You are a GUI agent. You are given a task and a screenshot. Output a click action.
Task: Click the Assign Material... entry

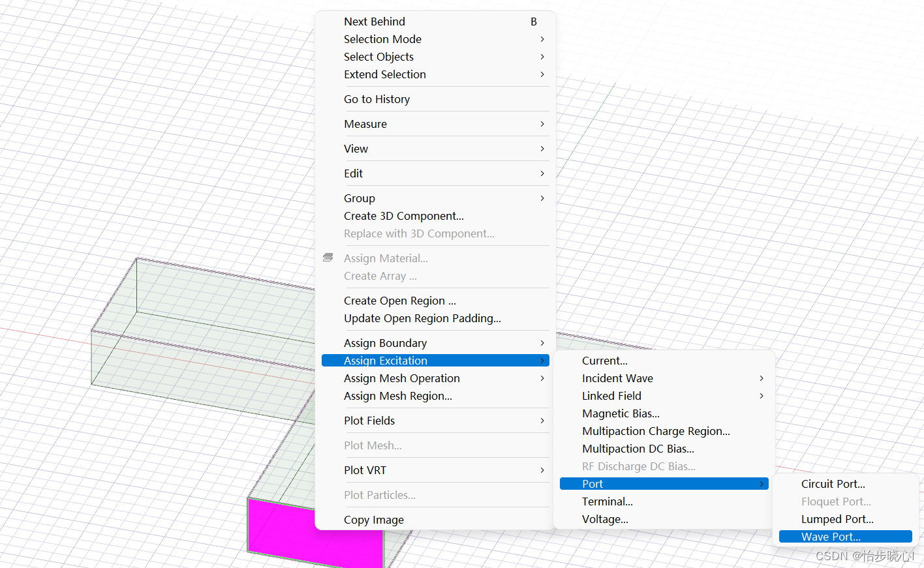(435, 258)
